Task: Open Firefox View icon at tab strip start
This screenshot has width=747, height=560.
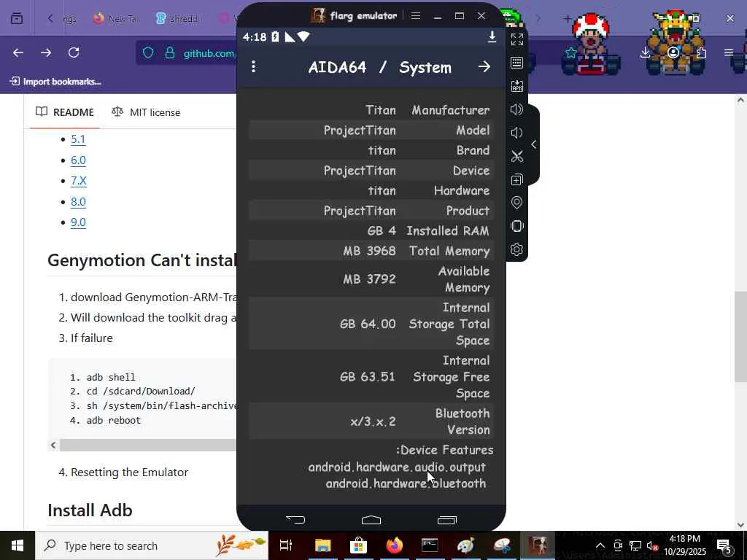Action: pyautogui.click(x=17, y=18)
